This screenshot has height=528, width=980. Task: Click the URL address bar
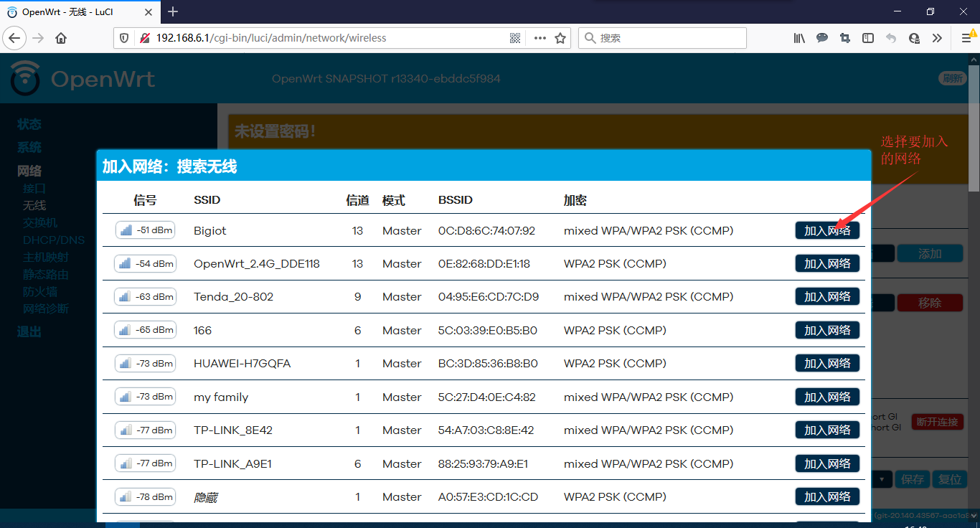point(323,38)
